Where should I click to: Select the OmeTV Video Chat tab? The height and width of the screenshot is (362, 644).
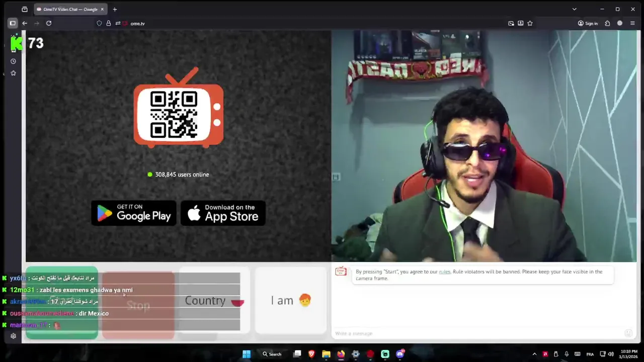[70, 9]
